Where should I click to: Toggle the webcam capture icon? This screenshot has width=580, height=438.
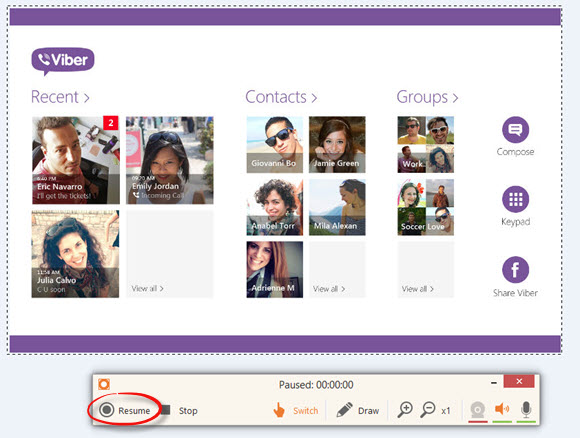478,411
